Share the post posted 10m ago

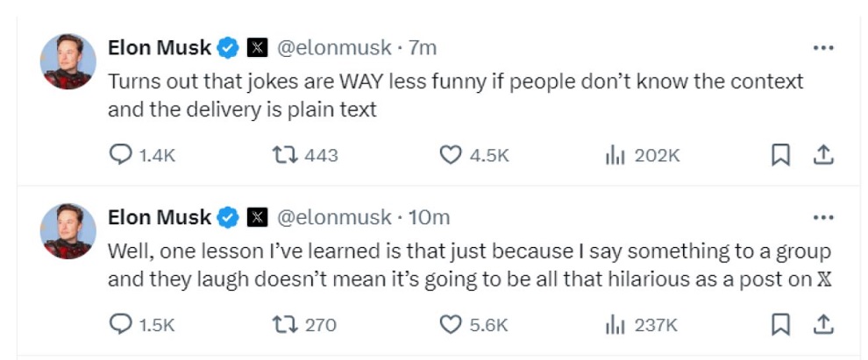coord(822,324)
